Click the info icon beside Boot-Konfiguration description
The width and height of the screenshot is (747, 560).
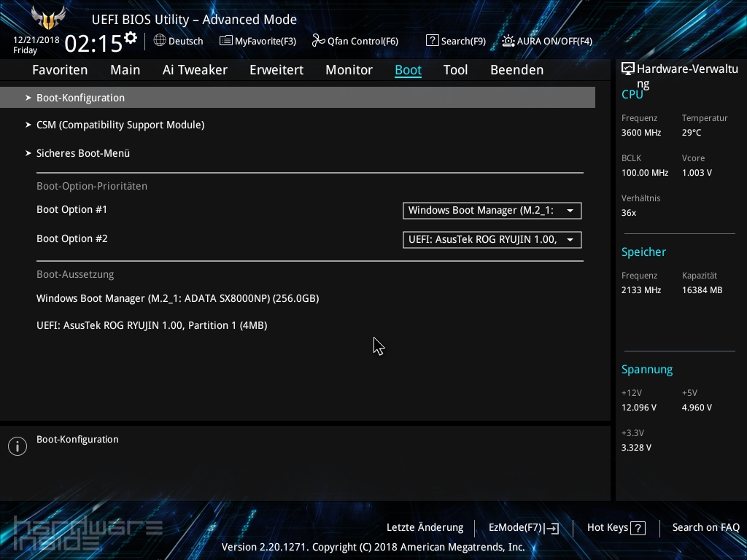17,446
